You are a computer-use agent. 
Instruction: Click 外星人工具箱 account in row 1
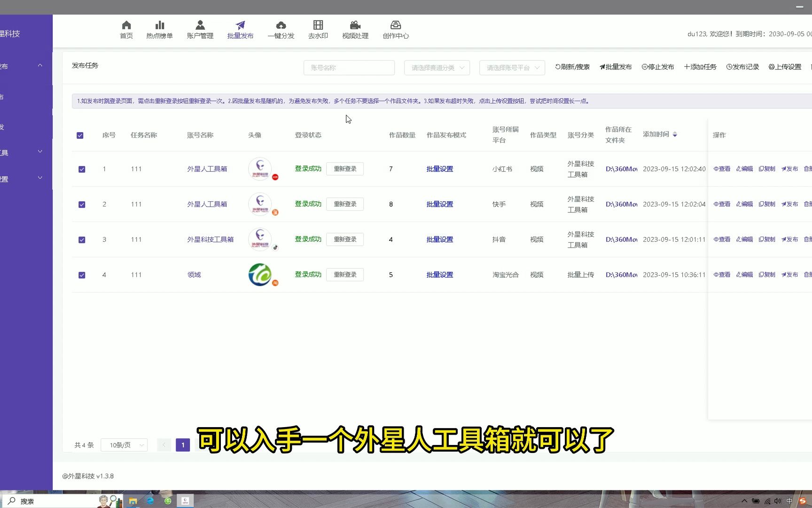point(207,169)
